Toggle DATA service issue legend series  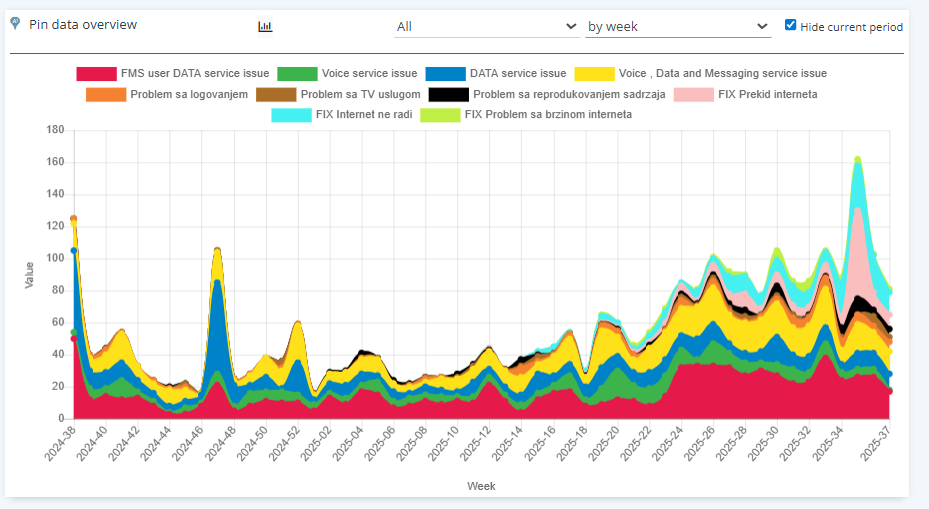click(517, 74)
